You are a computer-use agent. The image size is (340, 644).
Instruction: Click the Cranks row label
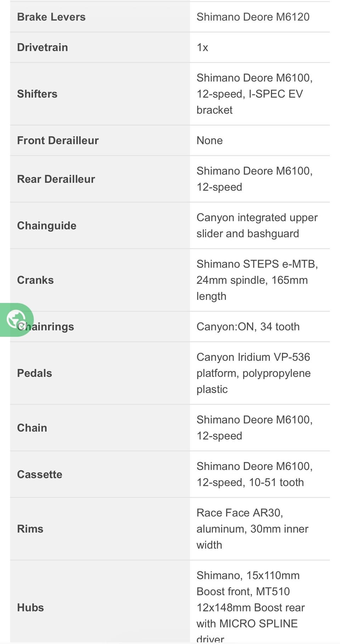pos(35,280)
